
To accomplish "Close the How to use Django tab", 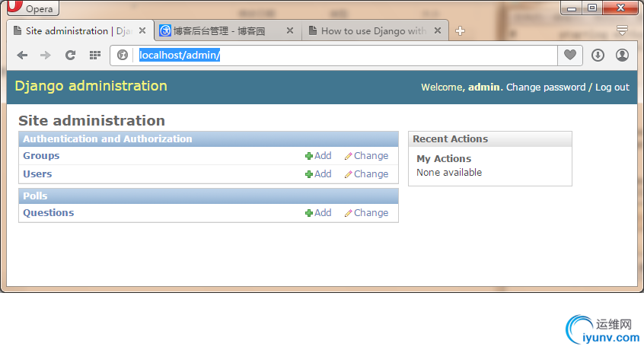I will click(x=438, y=30).
